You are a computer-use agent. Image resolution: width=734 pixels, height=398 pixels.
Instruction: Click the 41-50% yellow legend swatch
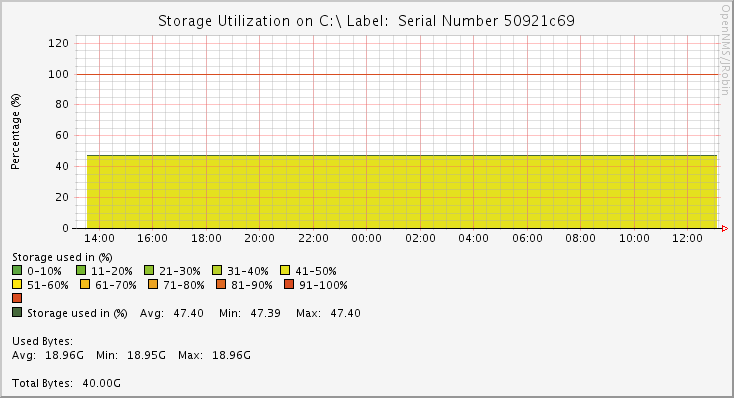285,270
